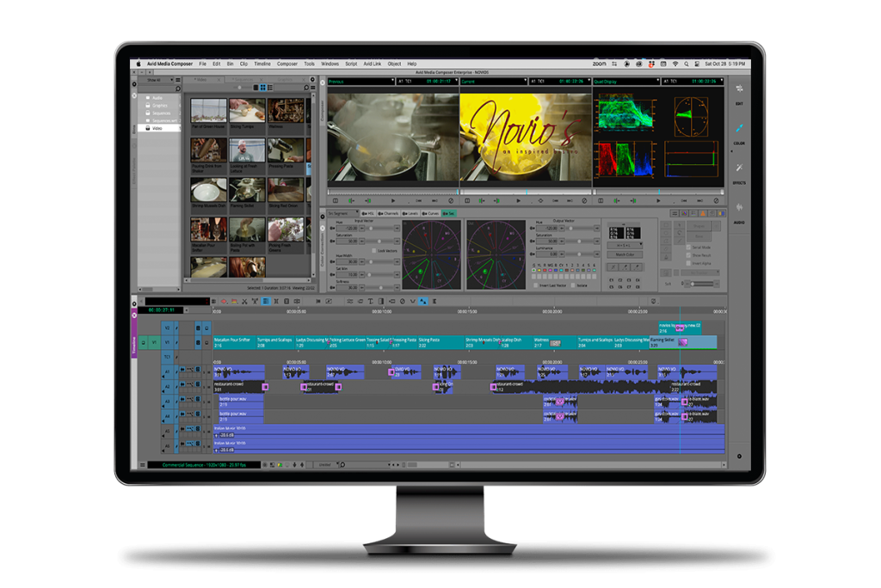Click the timeline Focus magnifier icon
881x588 pixels.
342,465
